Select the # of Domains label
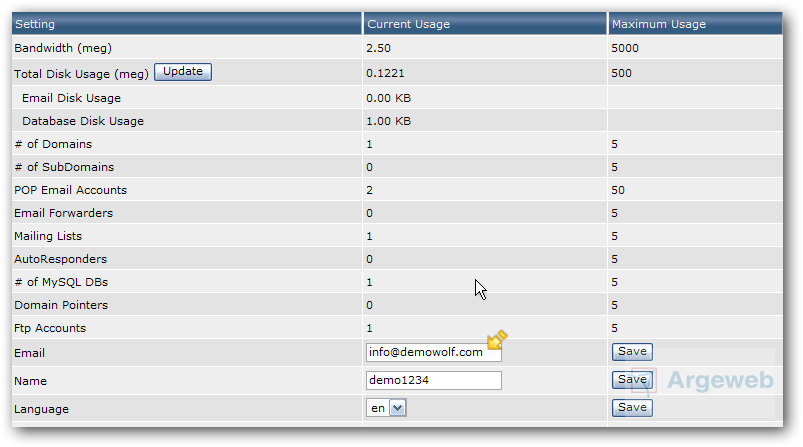This screenshot has width=803, height=447. [53, 144]
